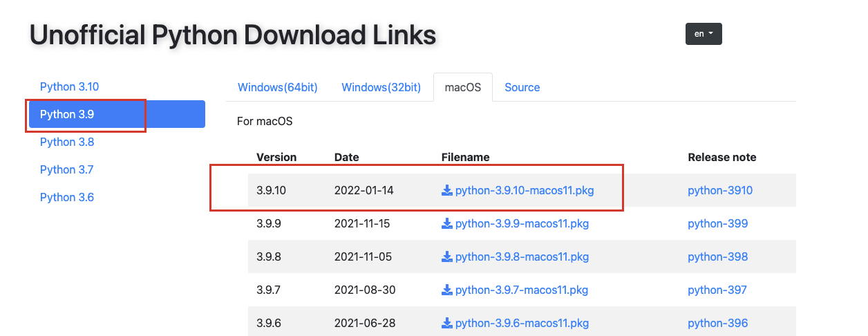Select Python 3.7 in sidebar
The height and width of the screenshot is (336, 868).
click(67, 169)
